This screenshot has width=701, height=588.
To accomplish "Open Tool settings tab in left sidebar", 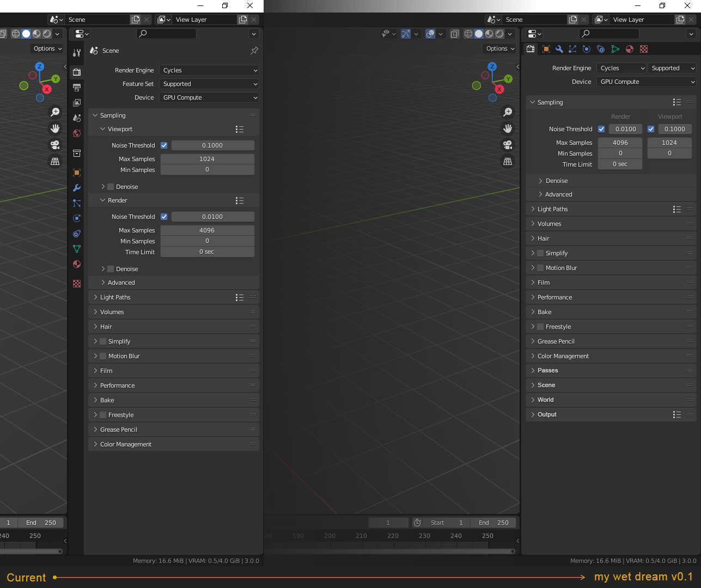I will (77, 53).
